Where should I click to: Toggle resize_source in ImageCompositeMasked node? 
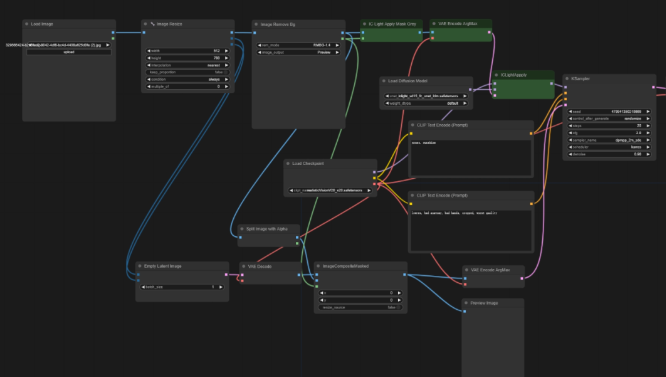[x=360, y=307]
